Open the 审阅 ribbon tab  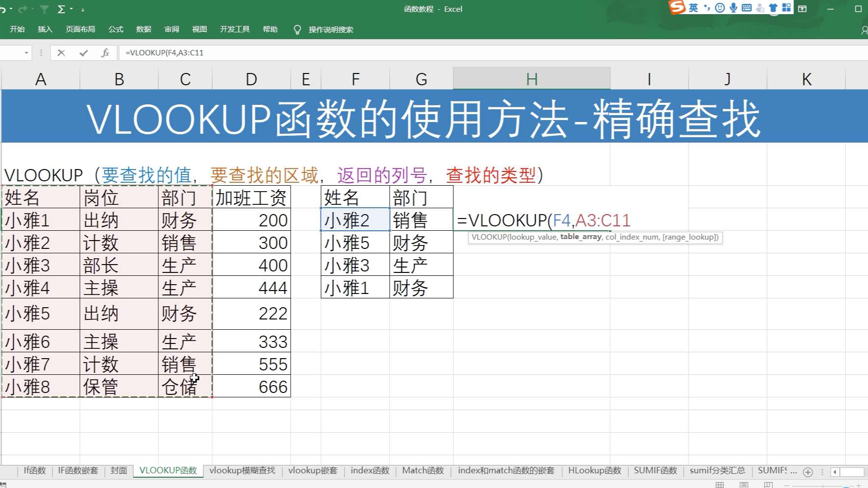[172, 29]
